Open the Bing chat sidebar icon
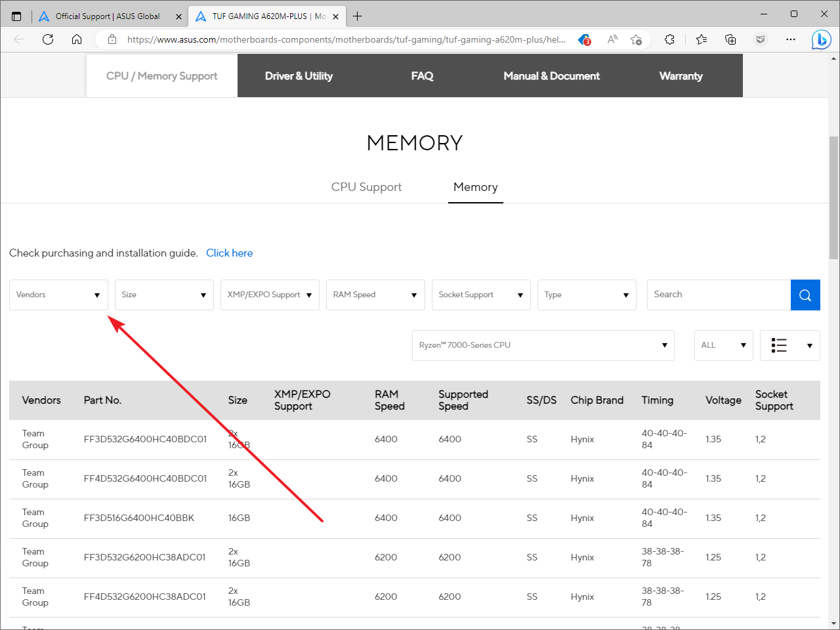 tap(820, 40)
